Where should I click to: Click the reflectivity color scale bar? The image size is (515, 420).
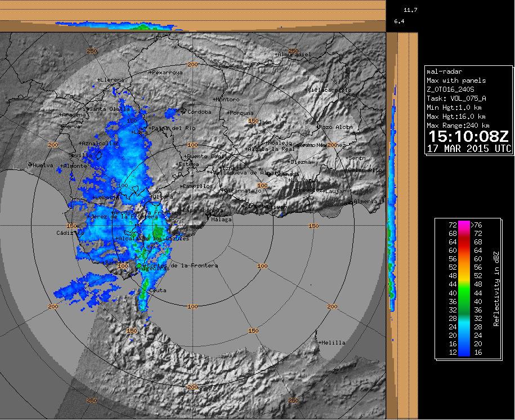pos(463,289)
